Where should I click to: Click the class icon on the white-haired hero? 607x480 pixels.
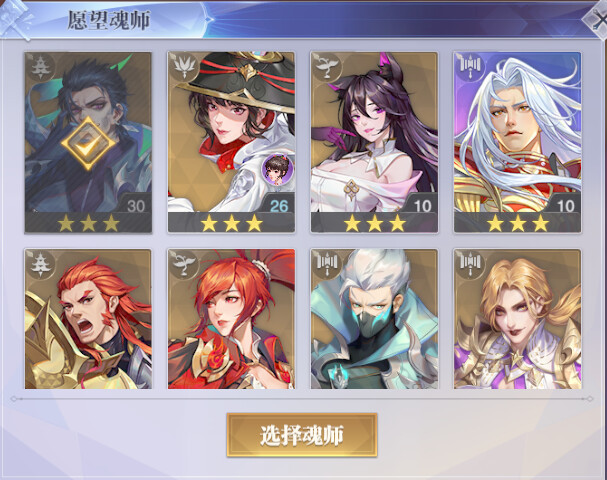[x=470, y=67]
